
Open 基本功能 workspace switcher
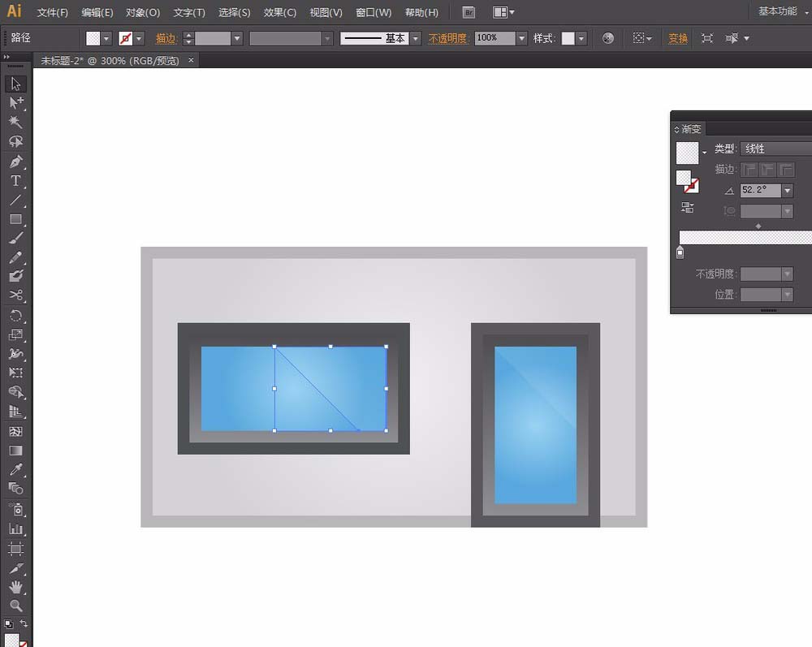pyautogui.click(x=783, y=11)
